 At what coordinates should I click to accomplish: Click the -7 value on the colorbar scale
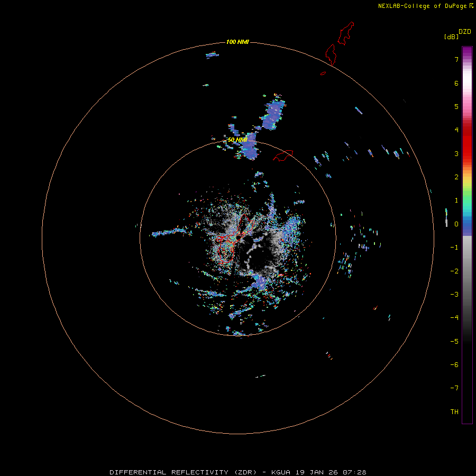pyautogui.click(x=454, y=388)
